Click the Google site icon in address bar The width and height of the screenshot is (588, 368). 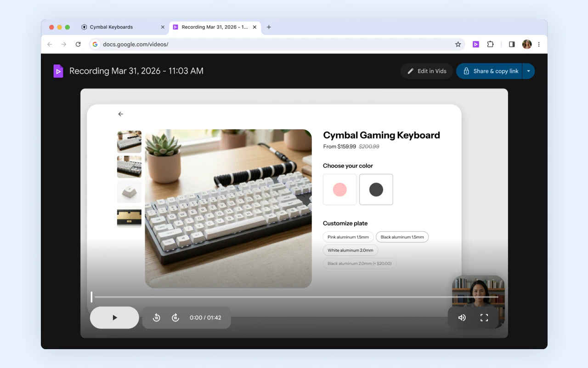(x=95, y=44)
